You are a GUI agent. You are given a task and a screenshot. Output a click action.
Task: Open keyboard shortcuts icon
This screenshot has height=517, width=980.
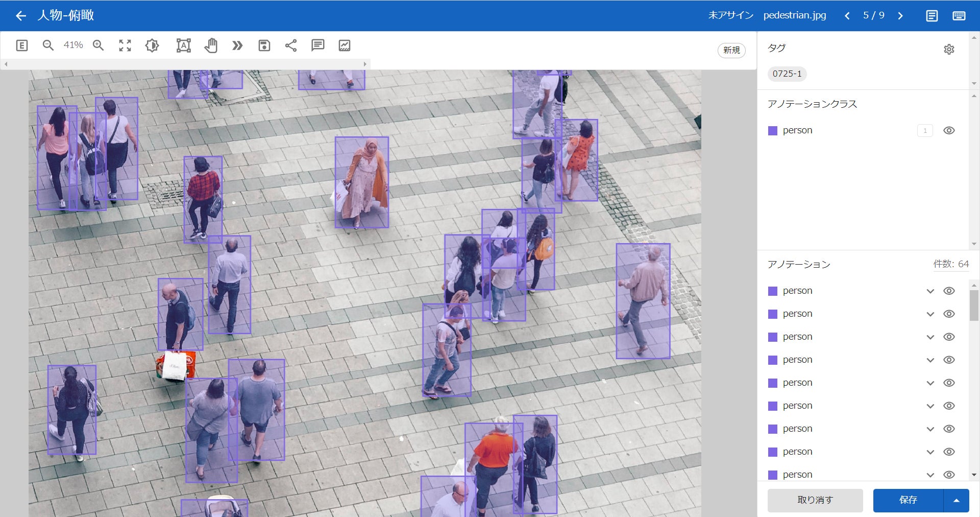click(959, 16)
